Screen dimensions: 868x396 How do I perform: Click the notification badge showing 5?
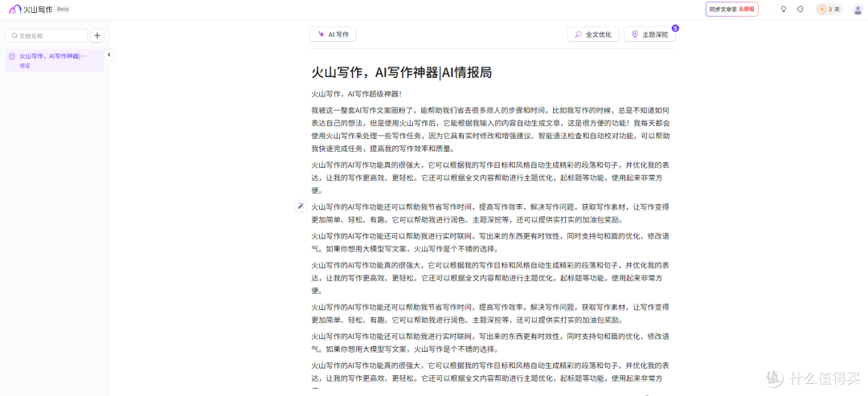[x=675, y=27]
